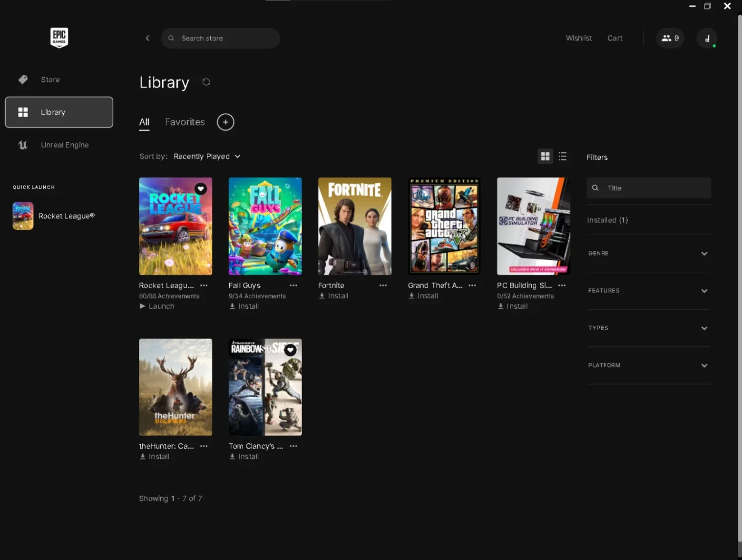Open the Fall Guys cover thumbnail

point(265,226)
